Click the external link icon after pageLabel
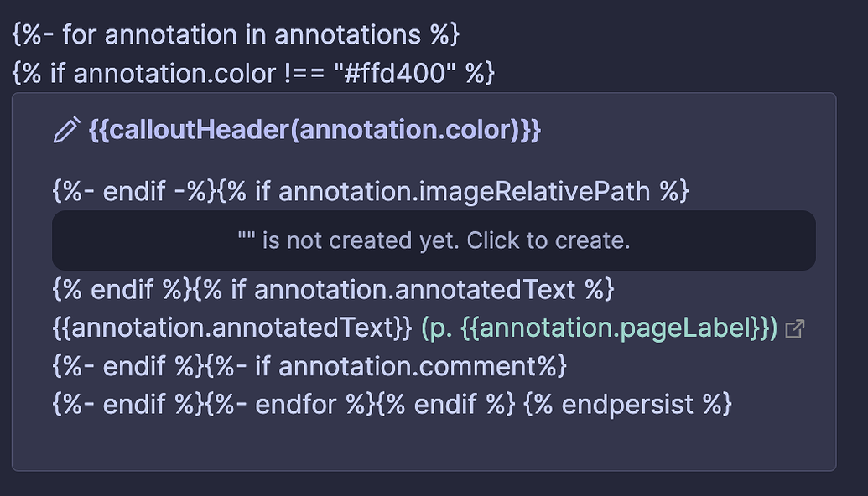The image size is (868, 496). [x=794, y=328]
